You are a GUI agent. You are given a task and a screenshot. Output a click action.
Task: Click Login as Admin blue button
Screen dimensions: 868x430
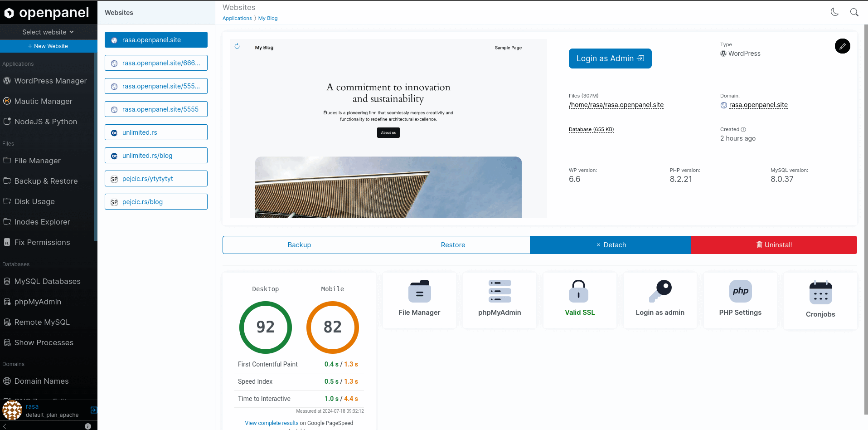(610, 59)
